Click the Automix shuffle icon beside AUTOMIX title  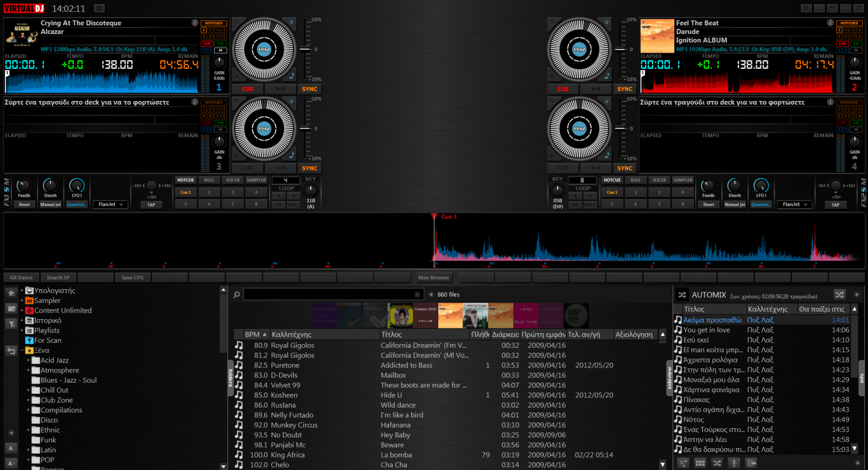pyautogui.click(x=682, y=295)
